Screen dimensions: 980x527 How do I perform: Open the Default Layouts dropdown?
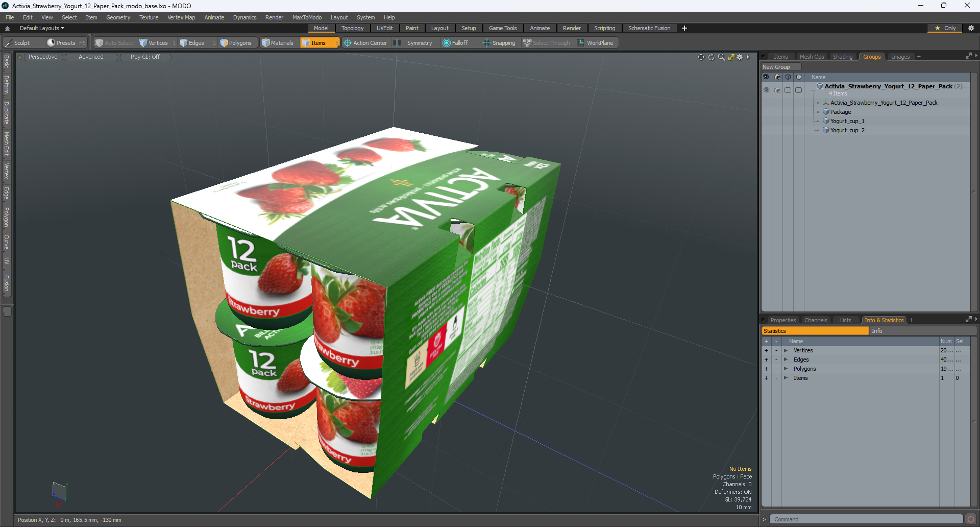tap(42, 28)
